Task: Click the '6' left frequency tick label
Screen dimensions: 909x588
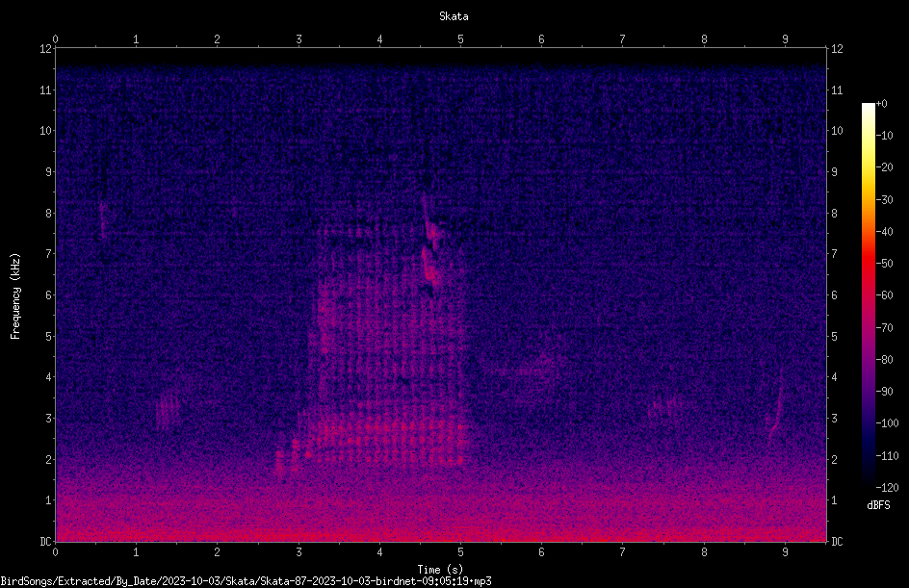Action: point(49,294)
